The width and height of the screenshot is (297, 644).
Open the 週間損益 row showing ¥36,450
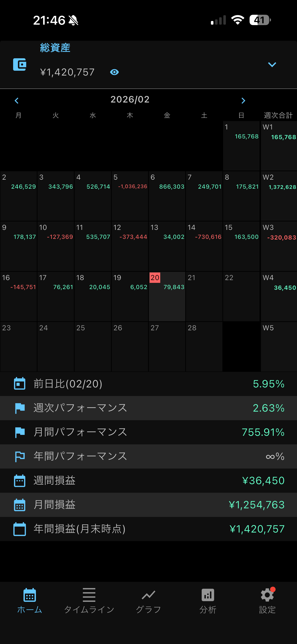click(148, 480)
